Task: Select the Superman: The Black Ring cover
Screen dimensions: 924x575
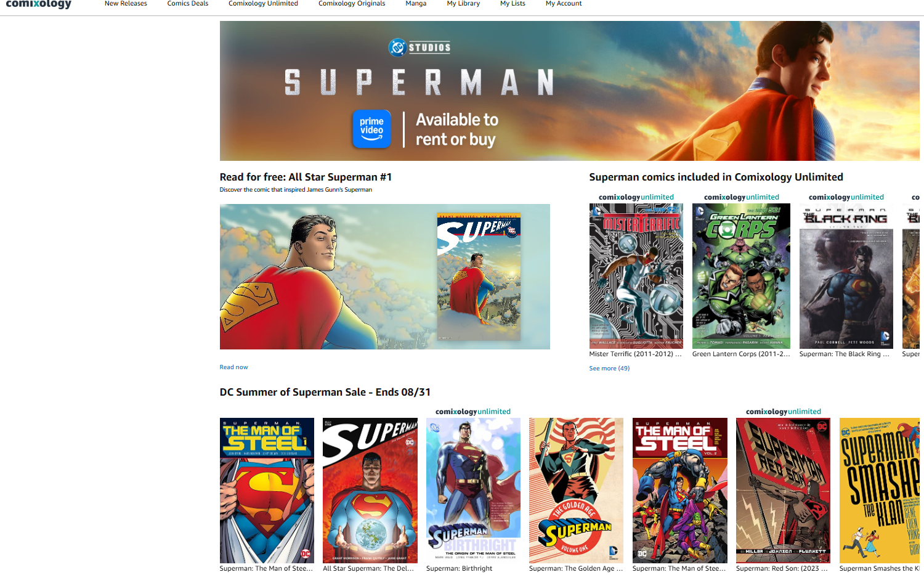Action: tap(846, 276)
